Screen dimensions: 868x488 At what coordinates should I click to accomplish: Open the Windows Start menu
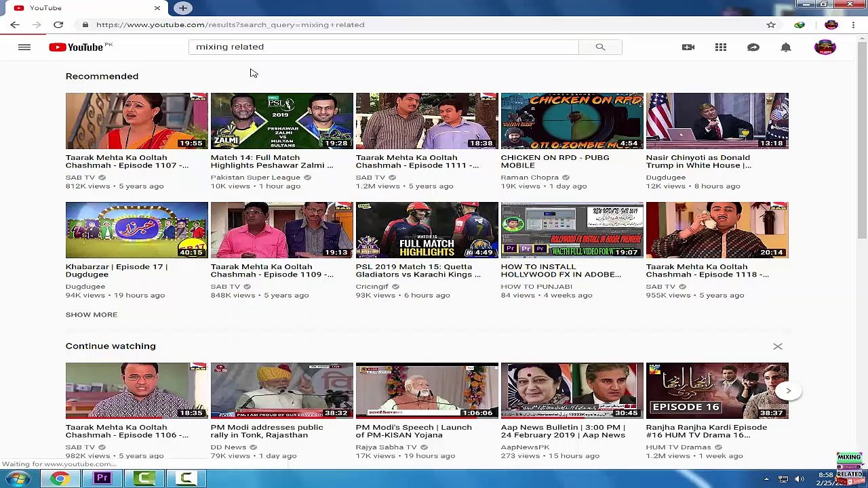point(18,479)
